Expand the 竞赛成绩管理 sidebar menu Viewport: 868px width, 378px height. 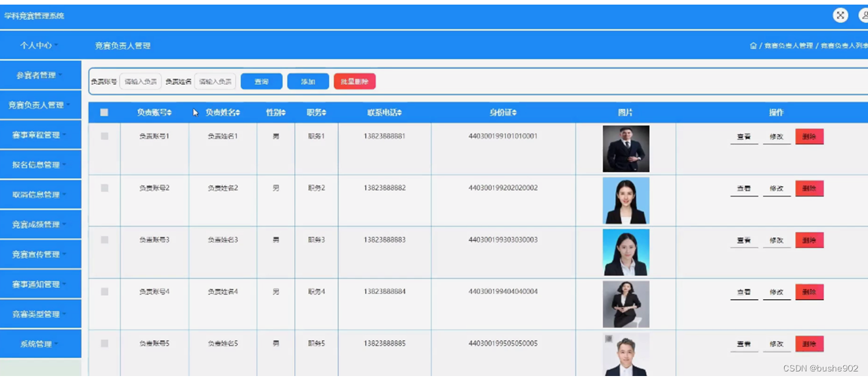(x=40, y=225)
